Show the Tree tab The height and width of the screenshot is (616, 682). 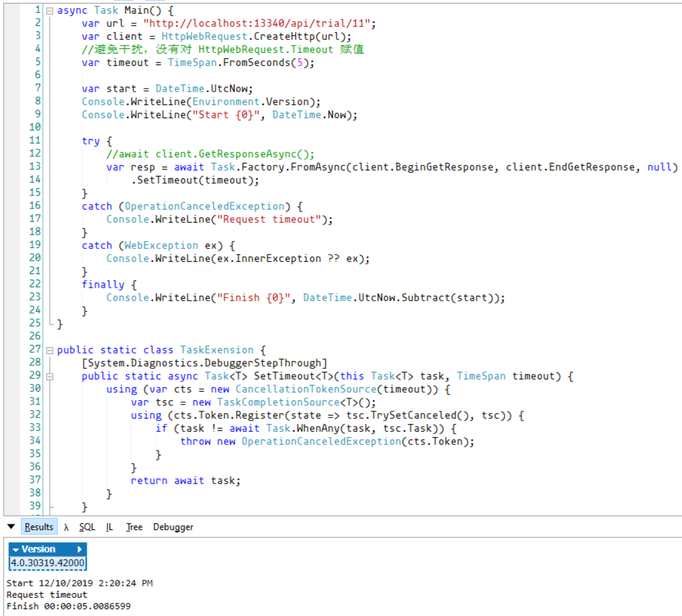(134, 527)
